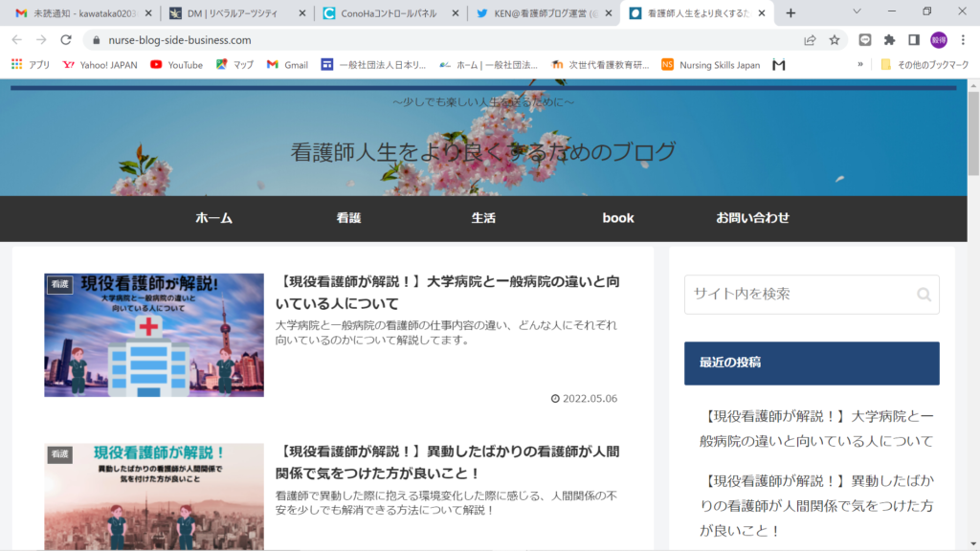
Task: Reload the current page
Action: coord(66,40)
